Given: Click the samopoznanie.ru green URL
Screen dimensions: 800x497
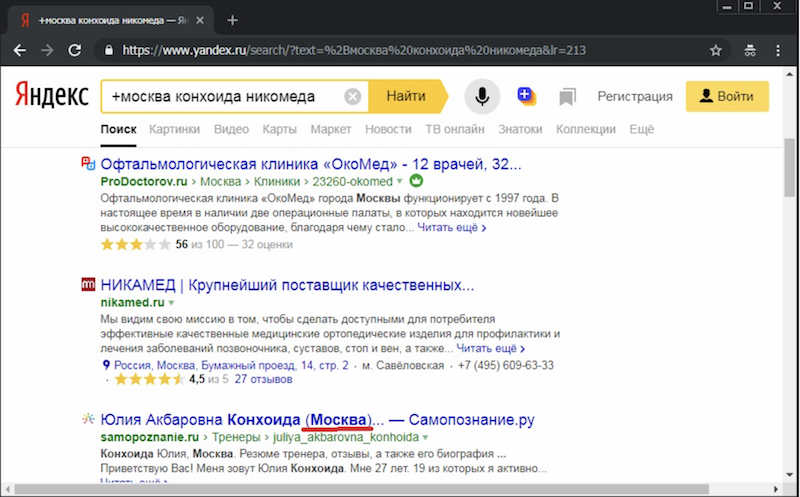Looking at the screenshot, I should pos(149,437).
